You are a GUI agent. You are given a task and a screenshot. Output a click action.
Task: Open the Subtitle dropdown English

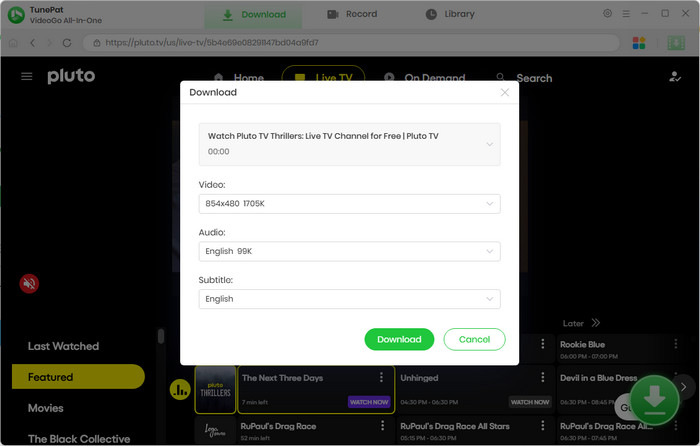click(x=350, y=299)
